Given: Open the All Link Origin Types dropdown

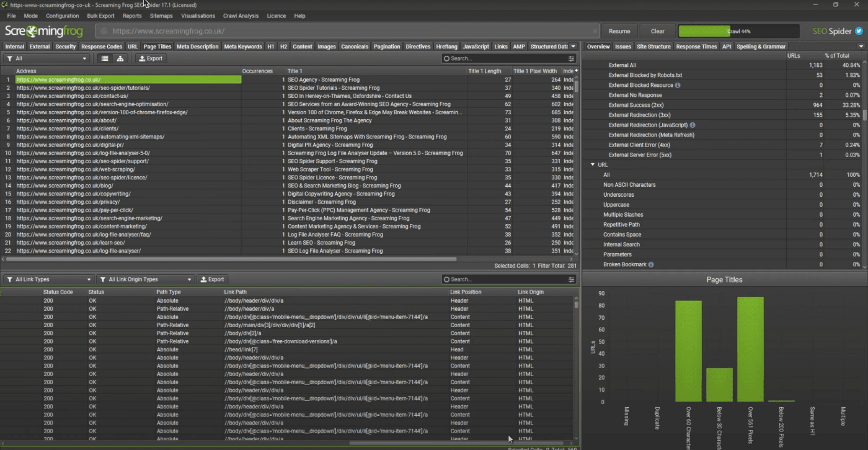Looking at the screenshot, I should coord(145,279).
